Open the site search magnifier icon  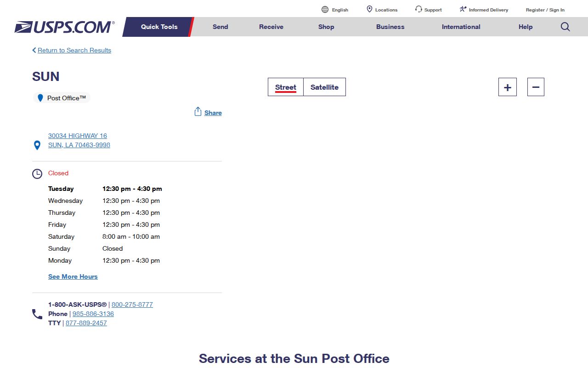point(565,27)
